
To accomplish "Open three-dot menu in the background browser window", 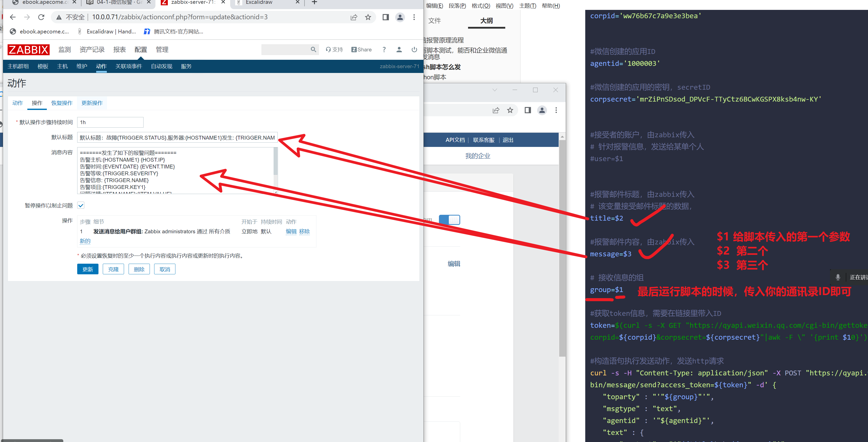I will (556, 110).
